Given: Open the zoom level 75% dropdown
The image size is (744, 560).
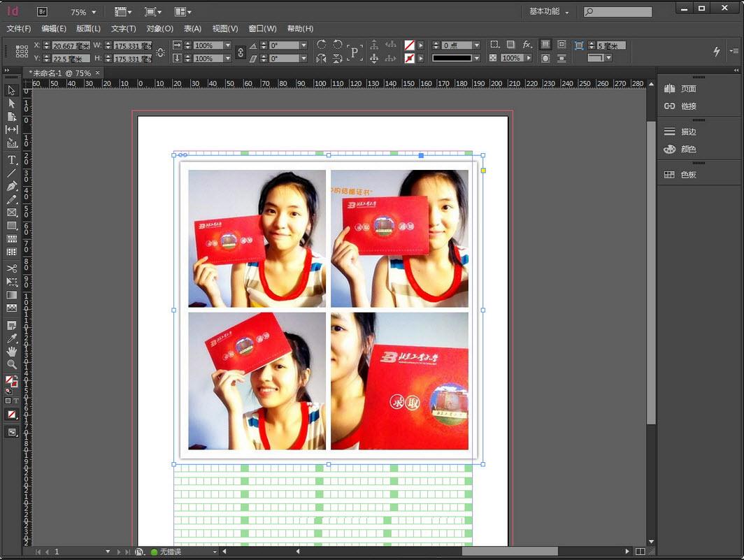Looking at the screenshot, I should pos(82,11).
